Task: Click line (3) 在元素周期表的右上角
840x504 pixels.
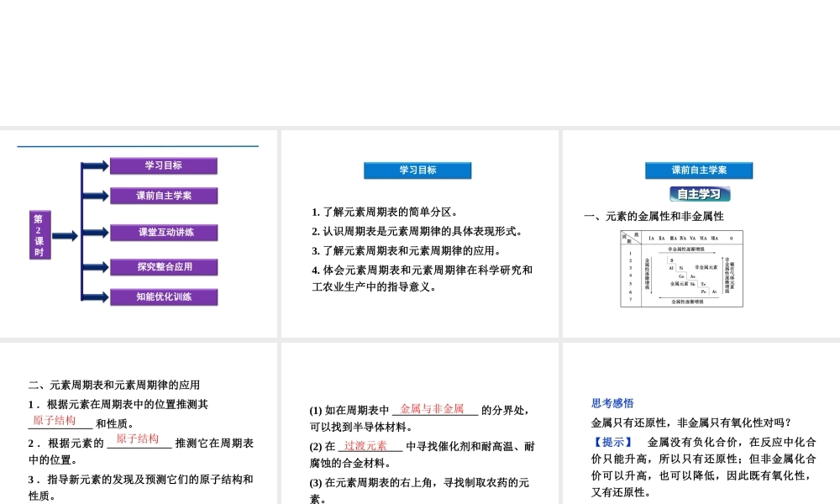Action: coord(419,482)
